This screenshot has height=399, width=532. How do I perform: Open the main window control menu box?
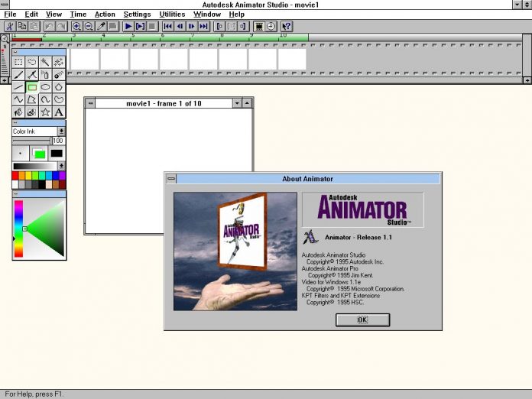(5, 5)
